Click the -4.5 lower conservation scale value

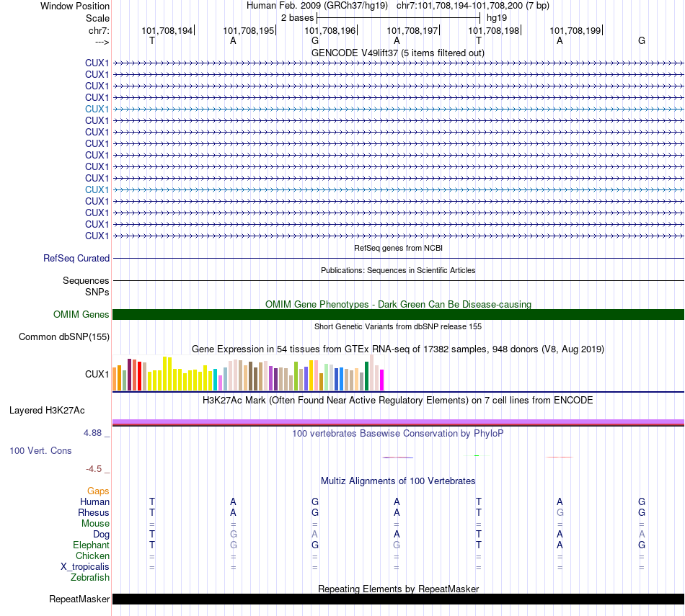pos(94,469)
